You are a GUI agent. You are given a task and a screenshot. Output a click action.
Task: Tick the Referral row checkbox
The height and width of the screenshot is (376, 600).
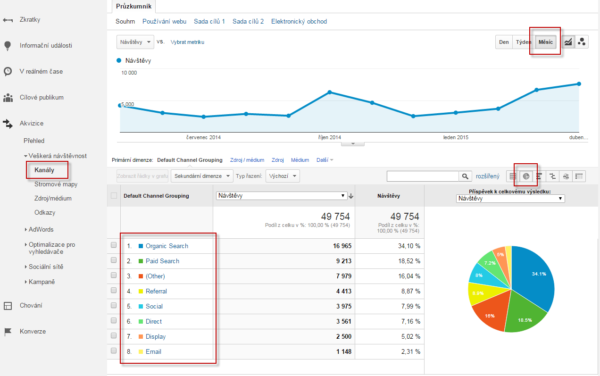point(114,290)
